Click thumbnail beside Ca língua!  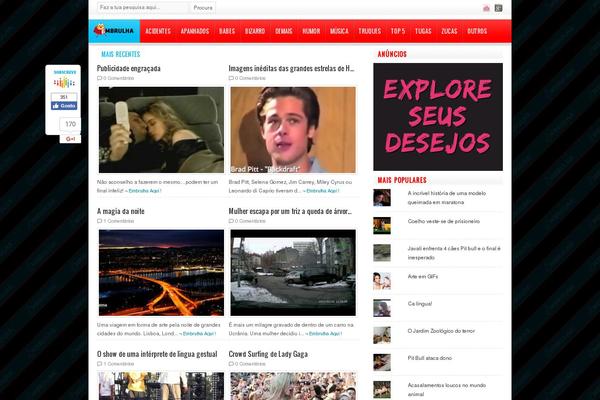click(x=382, y=308)
